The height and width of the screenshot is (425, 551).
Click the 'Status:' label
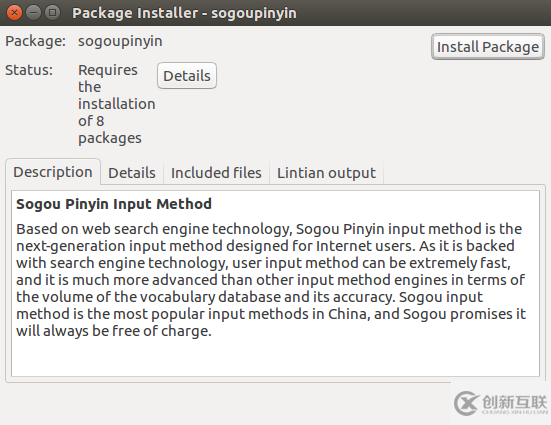[x=29, y=70]
